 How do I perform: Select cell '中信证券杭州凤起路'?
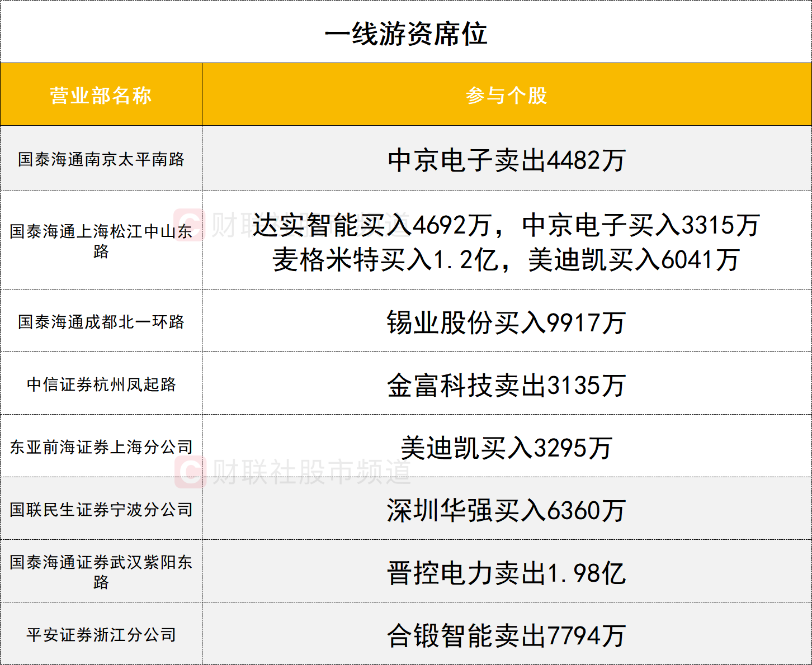click(101, 384)
